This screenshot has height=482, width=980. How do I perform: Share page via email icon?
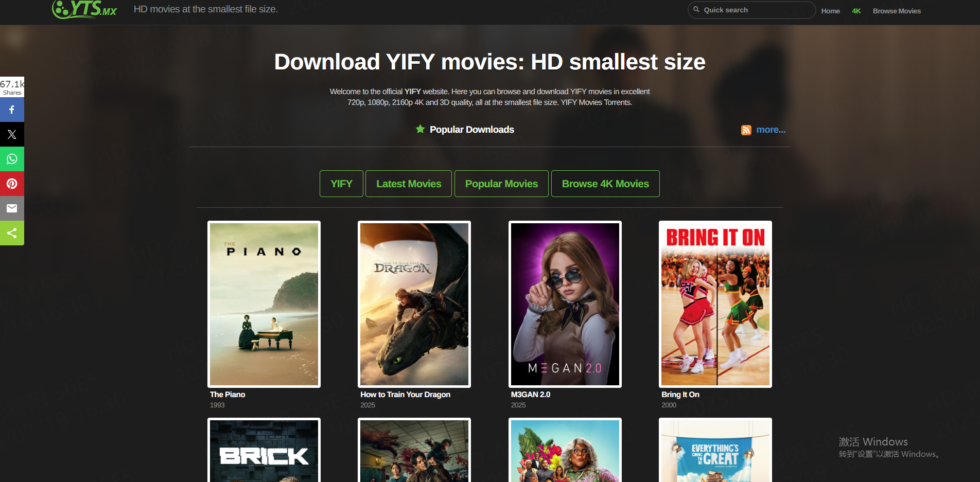click(12, 208)
